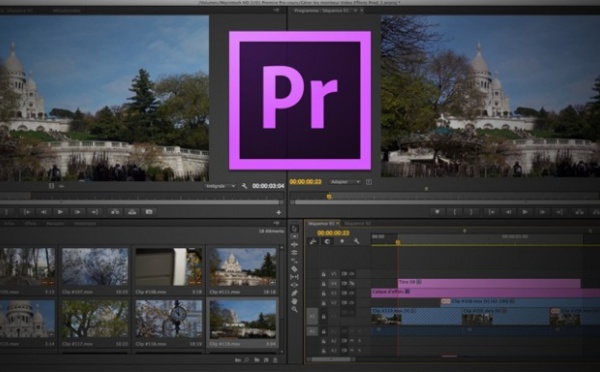Toggle eye visibility for track V2
The image size is (600, 372).
351,303
